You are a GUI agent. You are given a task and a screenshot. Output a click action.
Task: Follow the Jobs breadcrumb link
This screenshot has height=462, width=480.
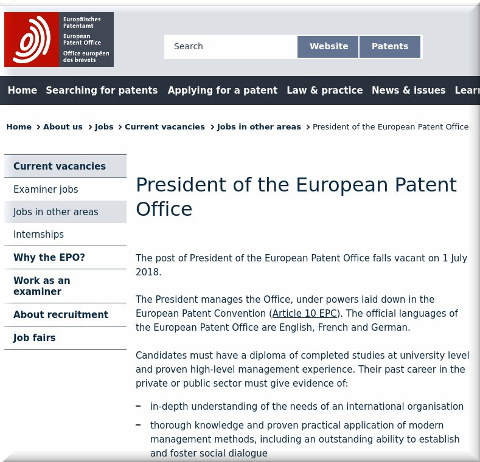click(x=104, y=127)
